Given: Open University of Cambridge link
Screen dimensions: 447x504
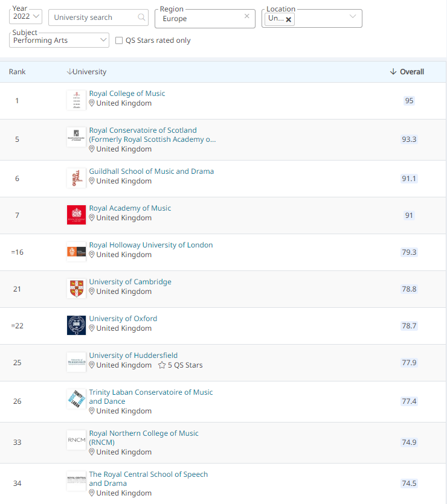Looking at the screenshot, I should pos(130,282).
